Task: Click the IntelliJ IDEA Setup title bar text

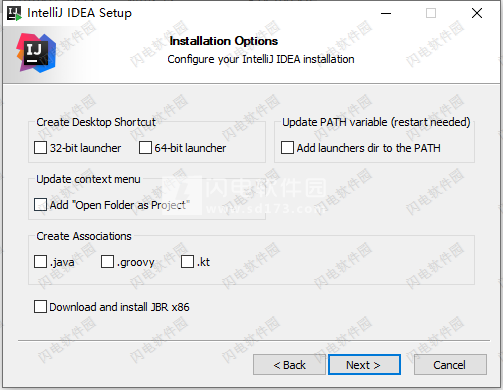Action: pyautogui.click(x=79, y=13)
